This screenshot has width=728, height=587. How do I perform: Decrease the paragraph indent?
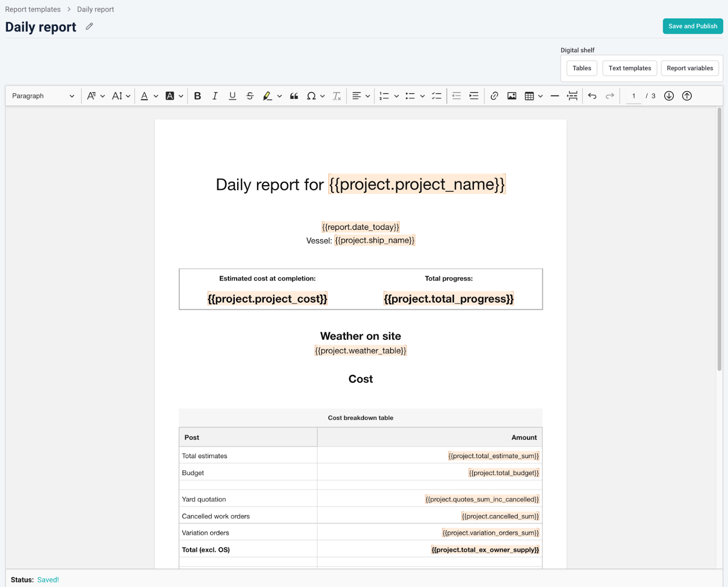(x=456, y=96)
